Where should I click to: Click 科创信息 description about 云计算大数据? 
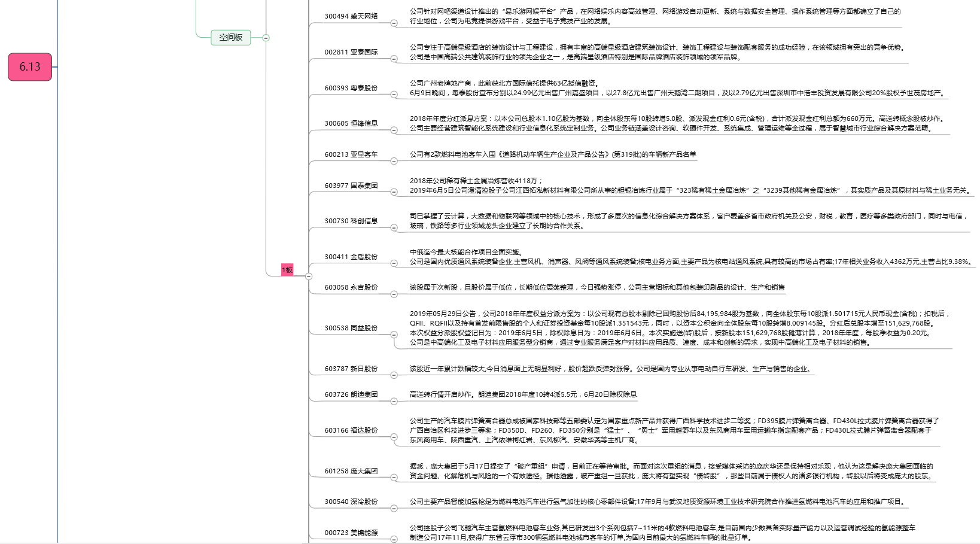[689, 221]
